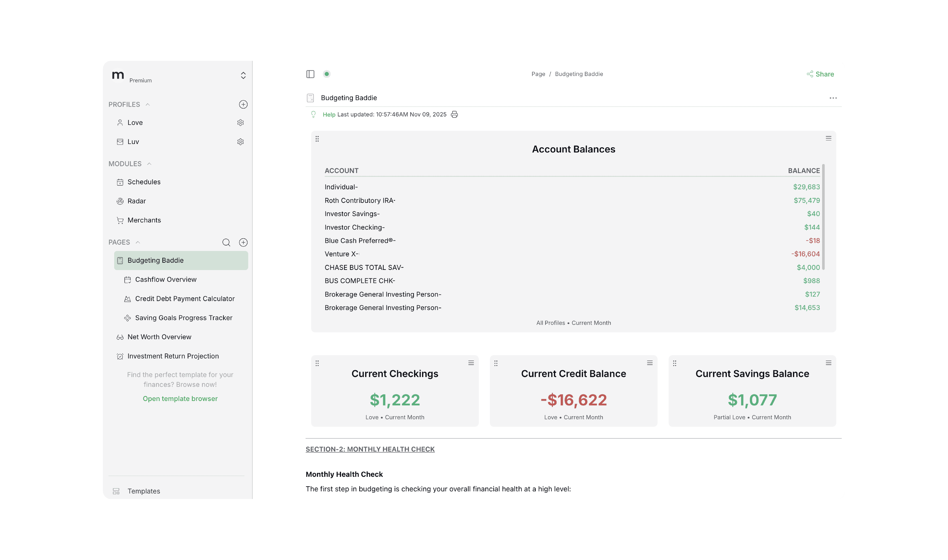Open Investment Return Projection page
The height and width of the screenshot is (560, 948).
pos(173,356)
